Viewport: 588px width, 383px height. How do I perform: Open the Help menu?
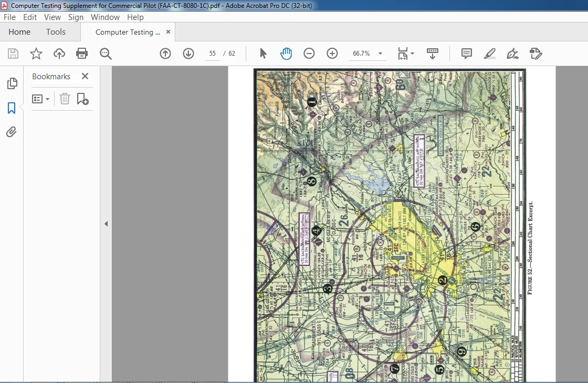pos(135,17)
